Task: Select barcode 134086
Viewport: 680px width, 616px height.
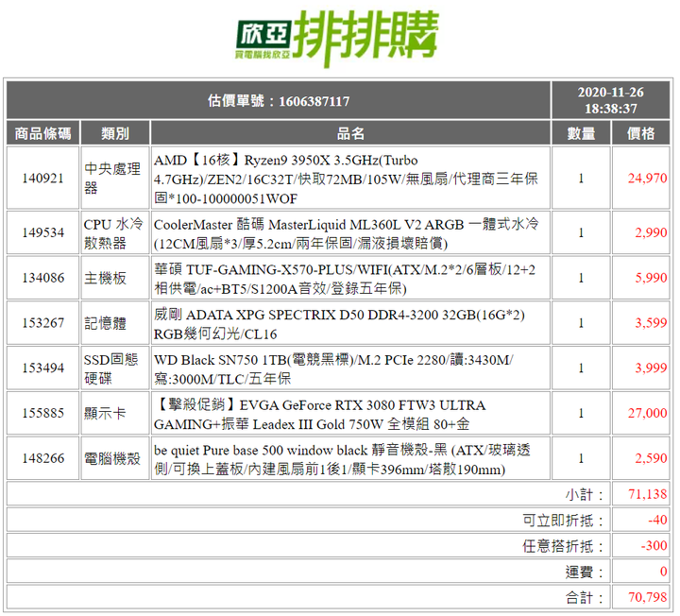Action: pos(42,278)
